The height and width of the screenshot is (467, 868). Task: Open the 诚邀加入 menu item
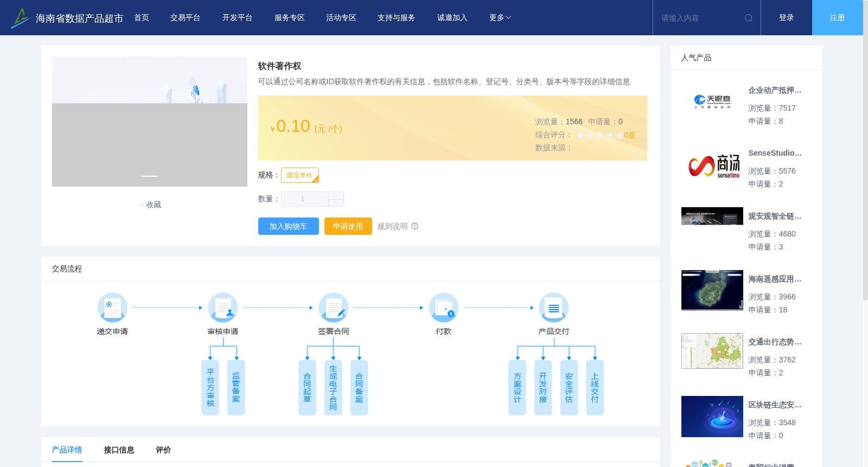pyautogui.click(x=452, y=18)
